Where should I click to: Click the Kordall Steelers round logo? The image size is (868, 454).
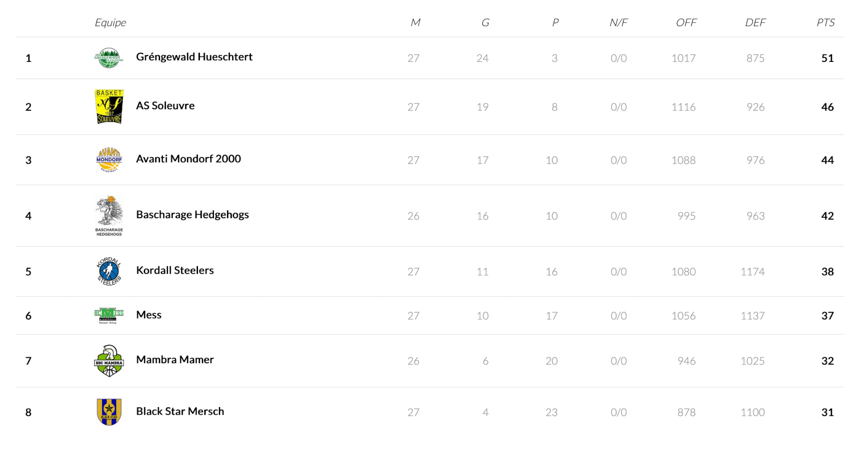[108, 271]
